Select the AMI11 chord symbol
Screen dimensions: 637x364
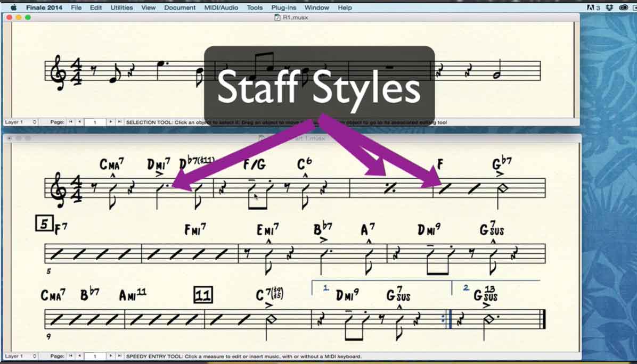(x=133, y=295)
